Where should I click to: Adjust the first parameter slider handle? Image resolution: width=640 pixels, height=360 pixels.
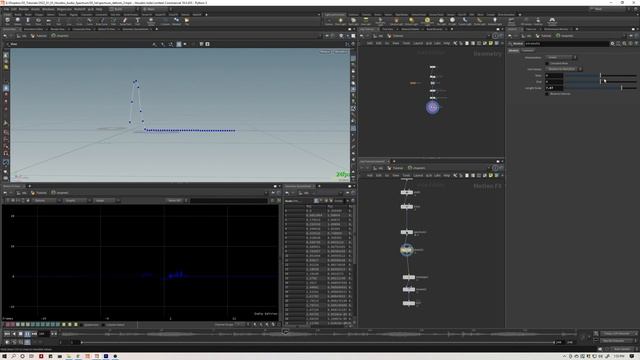pyautogui.click(x=600, y=76)
